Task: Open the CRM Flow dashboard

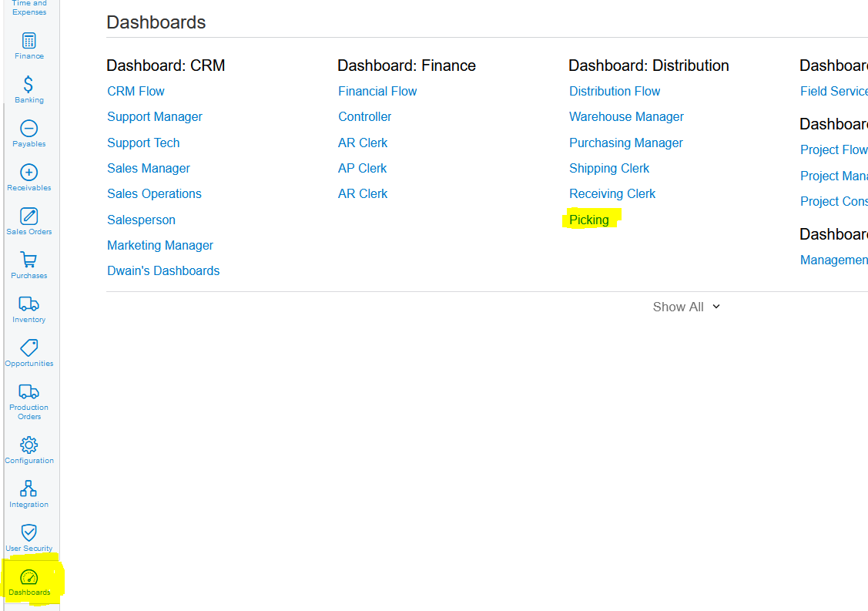Action: tap(136, 91)
